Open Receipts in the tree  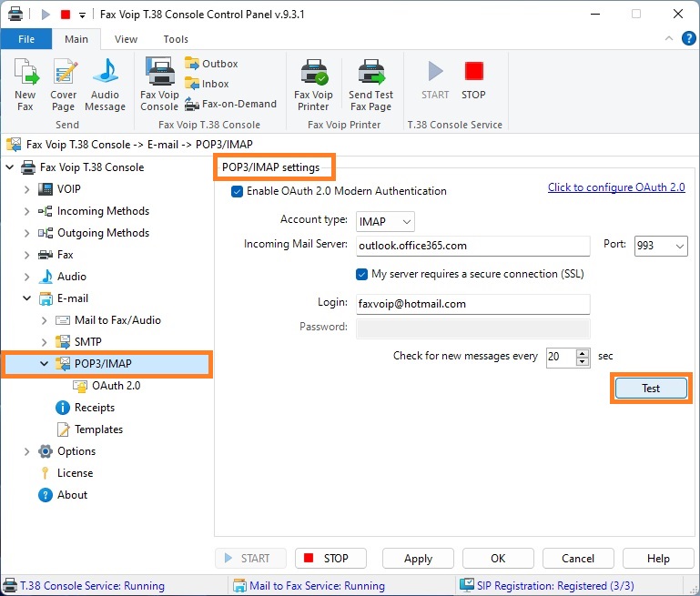[x=95, y=408]
